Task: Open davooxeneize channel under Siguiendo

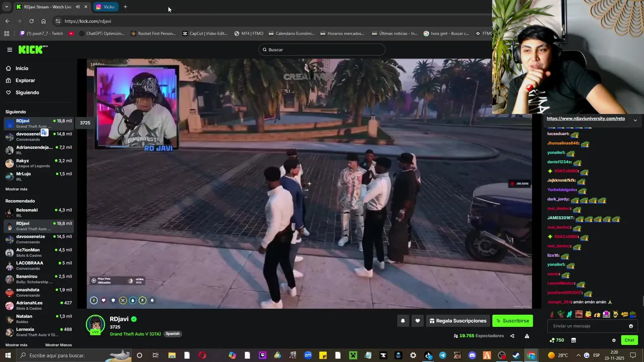Action: pos(38,136)
